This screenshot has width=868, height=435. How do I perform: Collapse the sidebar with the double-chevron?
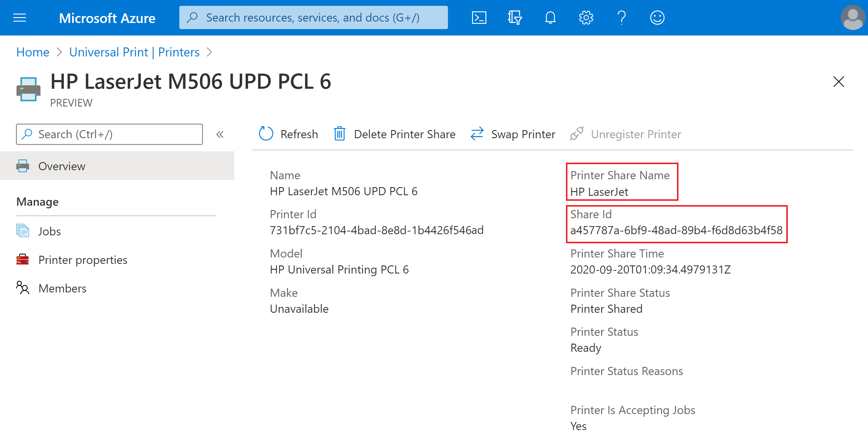(x=220, y=134)
